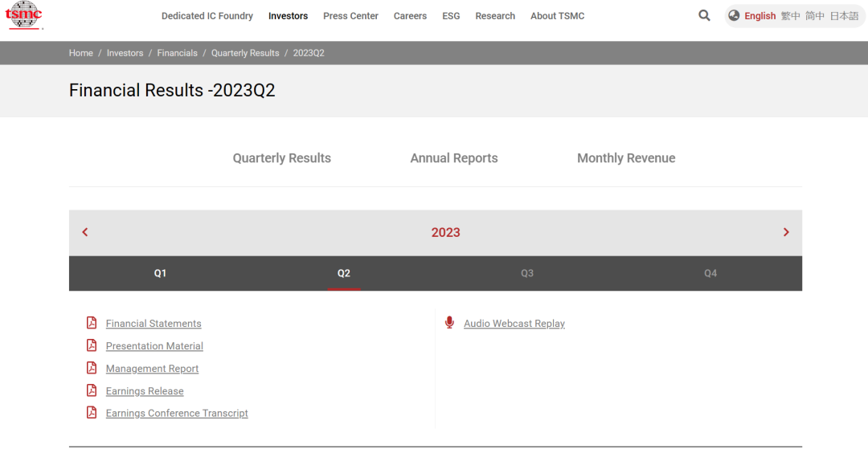
Task: Open the Earnings Release link
Action: (x=145, y=391)
